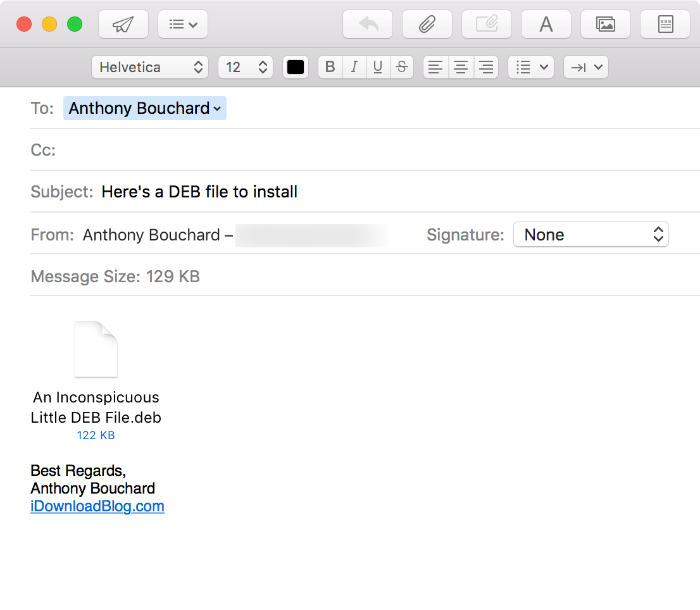Click the Stationery pane icon
The height and width of the screenshot is (610, 700).
665,24
